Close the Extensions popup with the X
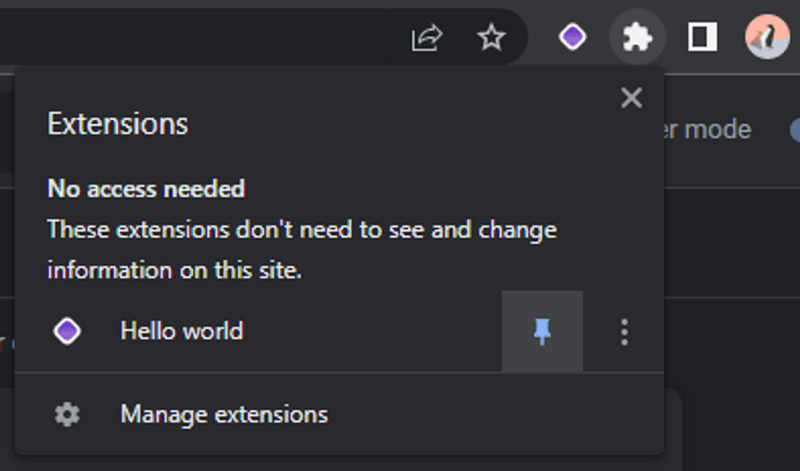This screenshot has height=471, width=800. pos(632,97)
